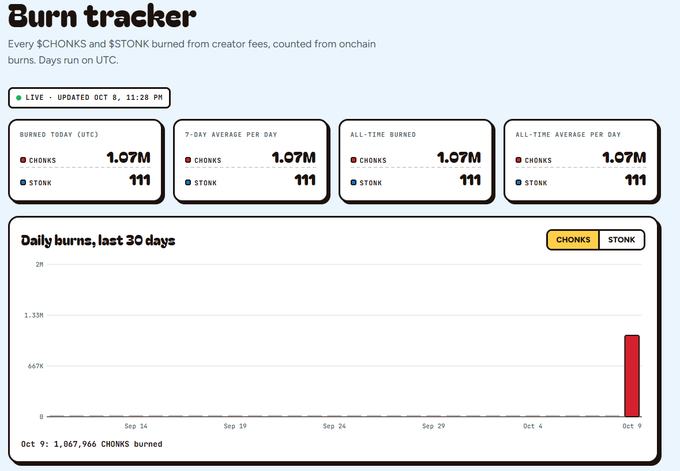Viewport: 680px width, 471px height.
Task: Click 1.07M value in All-Time Average card
Action: pos(624,157)
